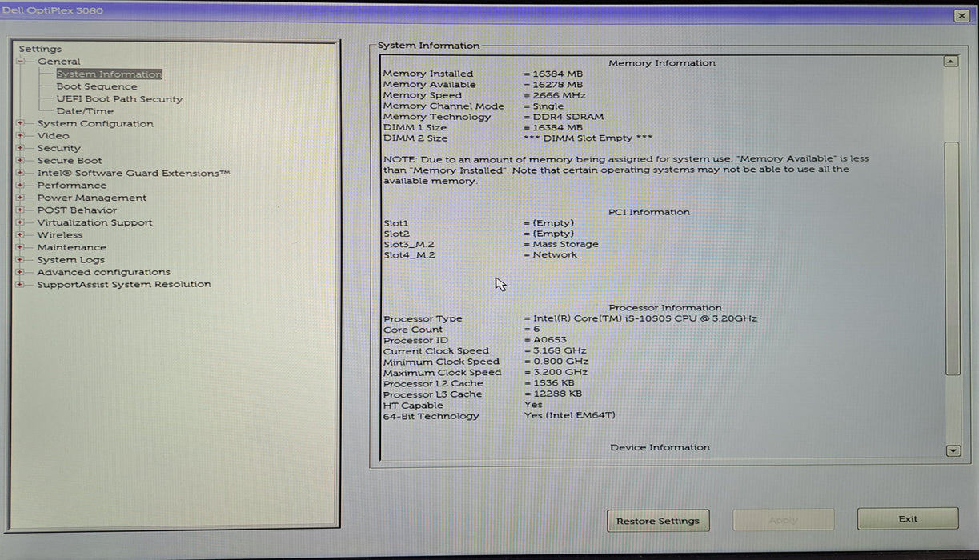Select the General category label
This screenshot has width=979, height=560.
tap(58, 62)
